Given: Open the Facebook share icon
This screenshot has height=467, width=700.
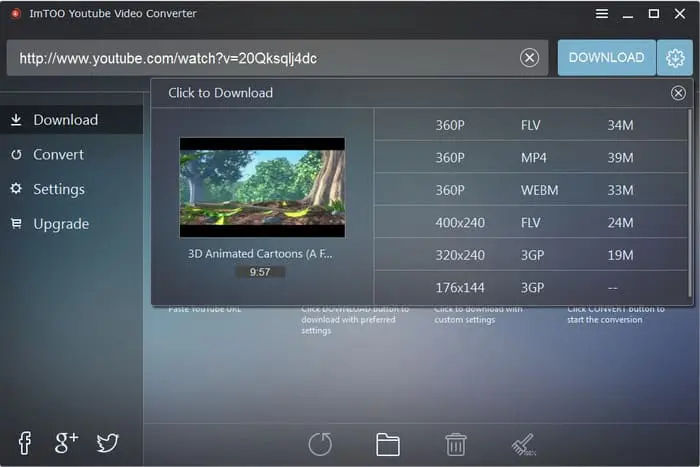Looking at the screenshot, I should 25,443.
